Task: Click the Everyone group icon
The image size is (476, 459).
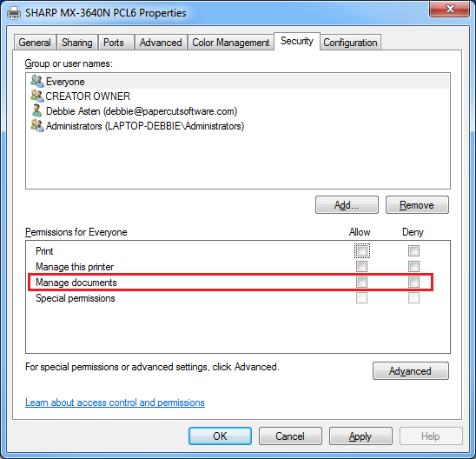Action: (x=37, y=82)
